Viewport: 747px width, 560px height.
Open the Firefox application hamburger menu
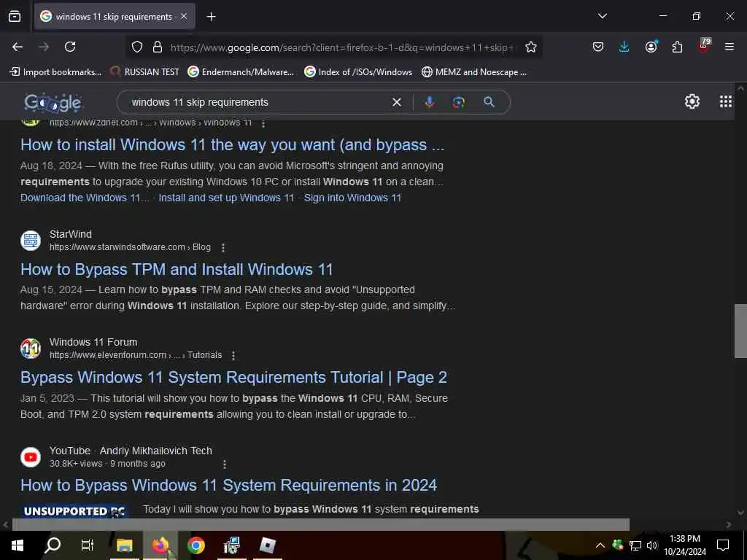click(729, 47)
